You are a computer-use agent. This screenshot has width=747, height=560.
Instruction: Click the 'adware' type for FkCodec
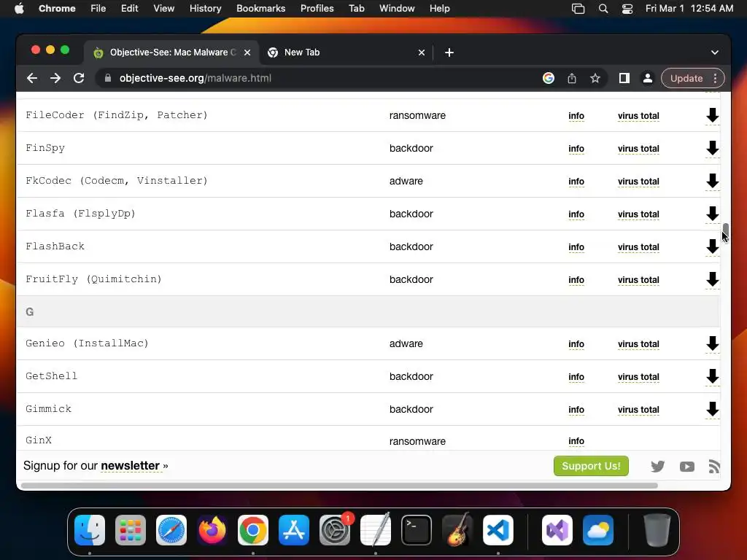click(x=406, y=181)
